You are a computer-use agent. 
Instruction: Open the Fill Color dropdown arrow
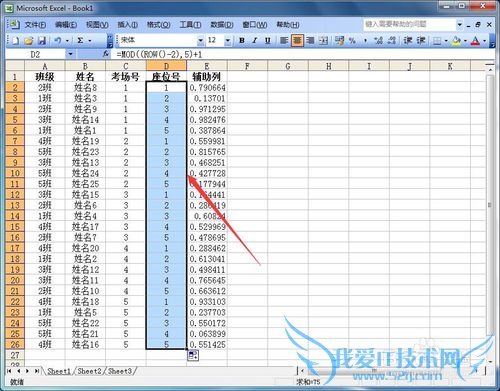[466, 41]
